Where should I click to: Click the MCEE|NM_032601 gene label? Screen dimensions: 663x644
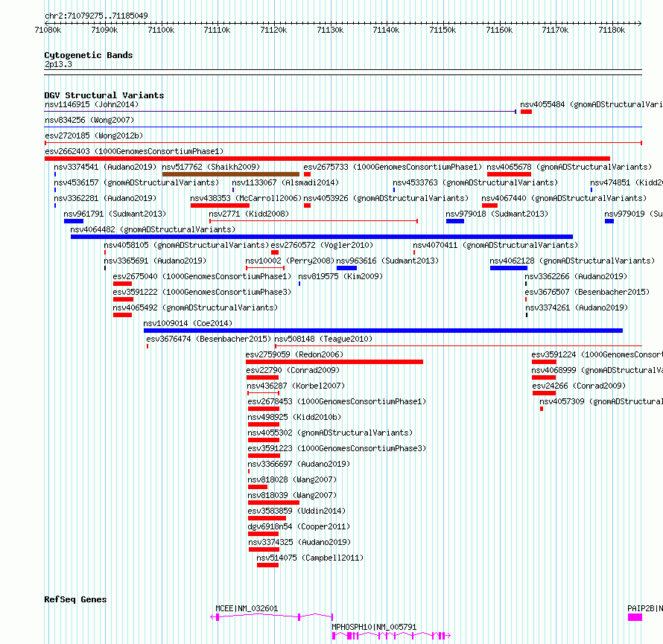[247, 608]
